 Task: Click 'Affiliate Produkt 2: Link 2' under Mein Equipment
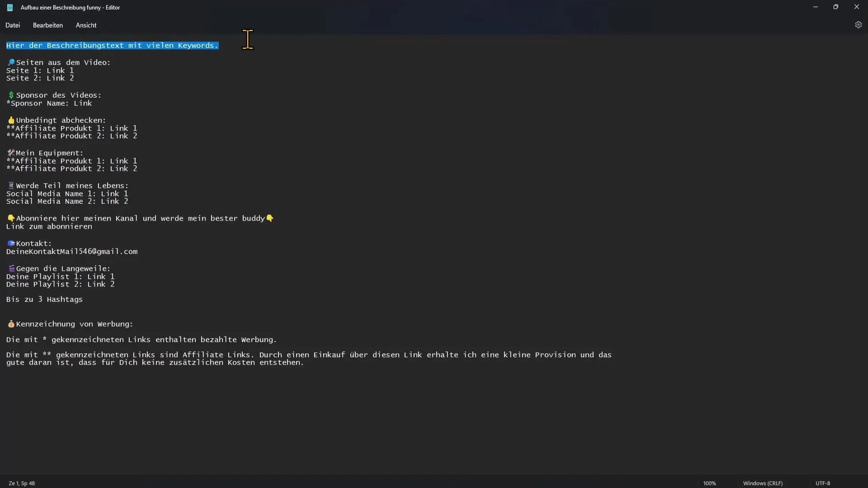point(76,169)
